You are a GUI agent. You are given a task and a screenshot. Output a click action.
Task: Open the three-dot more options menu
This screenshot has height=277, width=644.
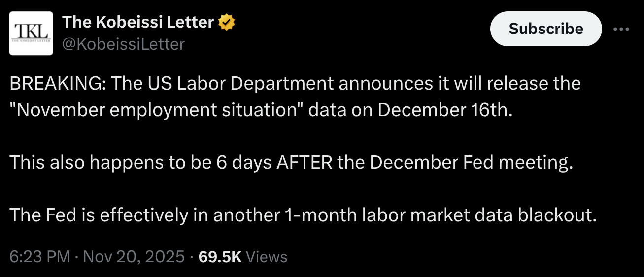tap(621, 29)
